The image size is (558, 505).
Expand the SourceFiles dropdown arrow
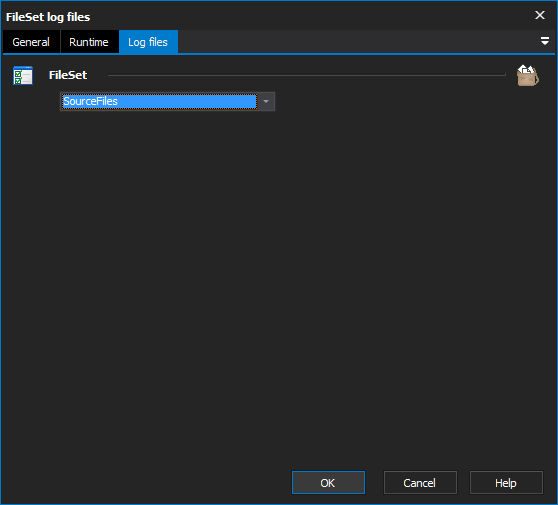pos(266,102)
